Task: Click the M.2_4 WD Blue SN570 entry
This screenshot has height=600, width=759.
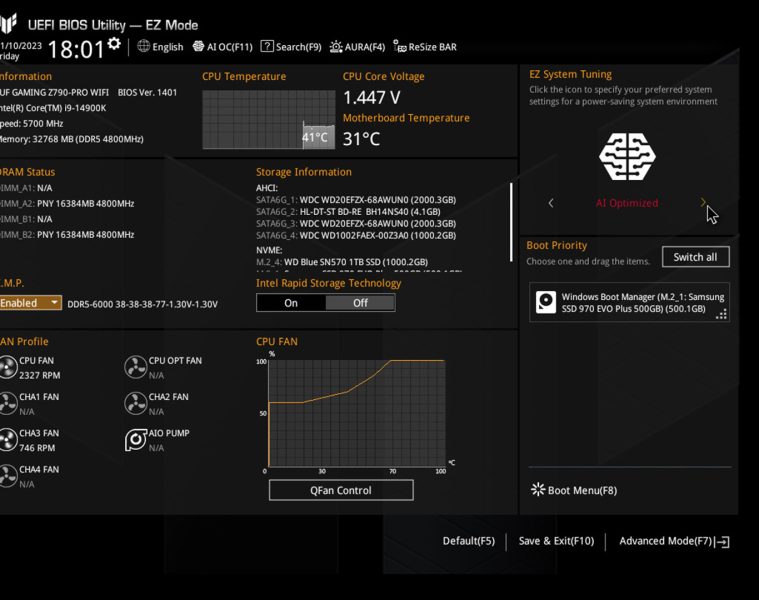Action: (342, 262)
